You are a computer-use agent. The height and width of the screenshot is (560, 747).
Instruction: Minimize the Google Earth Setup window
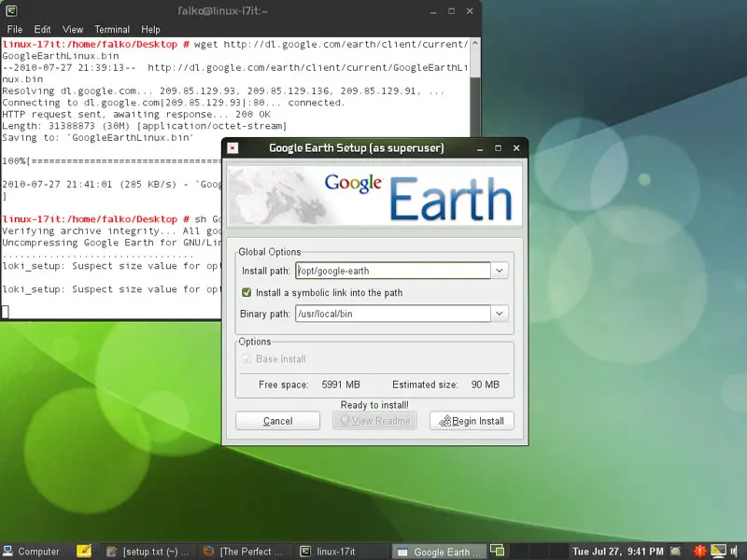(x=480, y=148)
